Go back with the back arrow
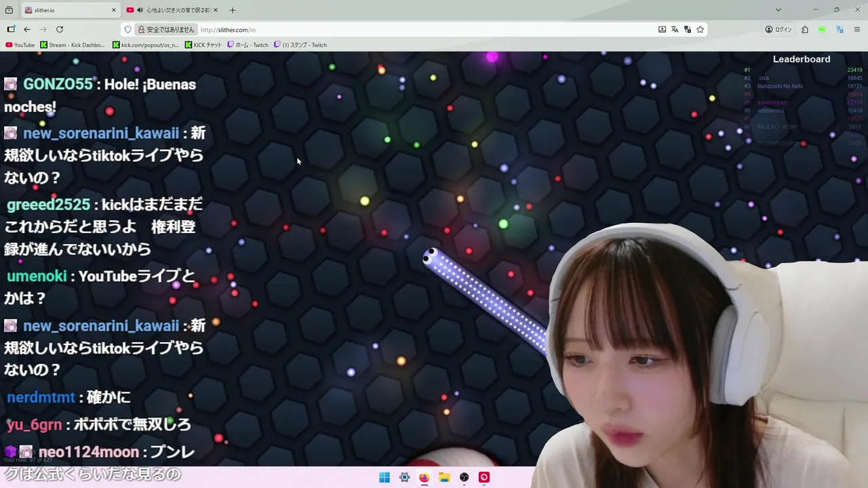 [27, 29]
